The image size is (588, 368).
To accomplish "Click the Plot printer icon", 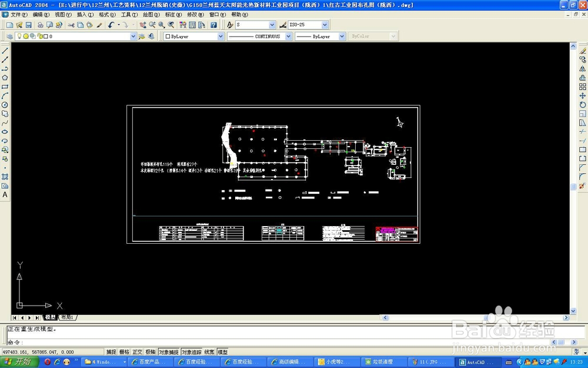I will (41, 25).
